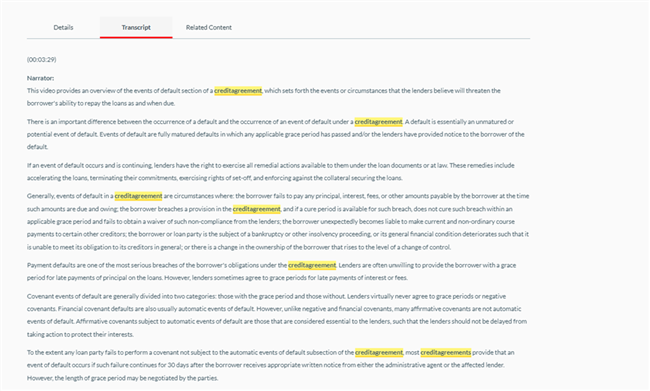Click highlighted creditagreement after 'event of default under a'
Viewport: 650px width, 391px height.
pyautogui.click(x=378, y=122)
